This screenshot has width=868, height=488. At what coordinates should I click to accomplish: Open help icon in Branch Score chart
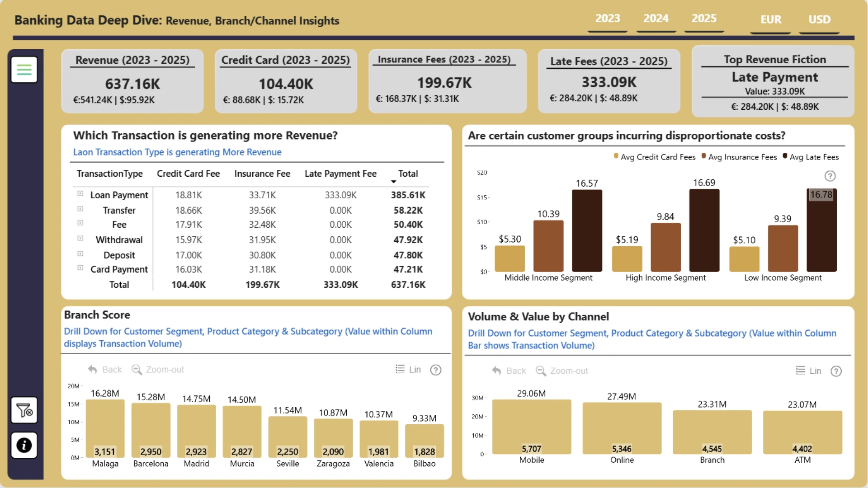435,370
